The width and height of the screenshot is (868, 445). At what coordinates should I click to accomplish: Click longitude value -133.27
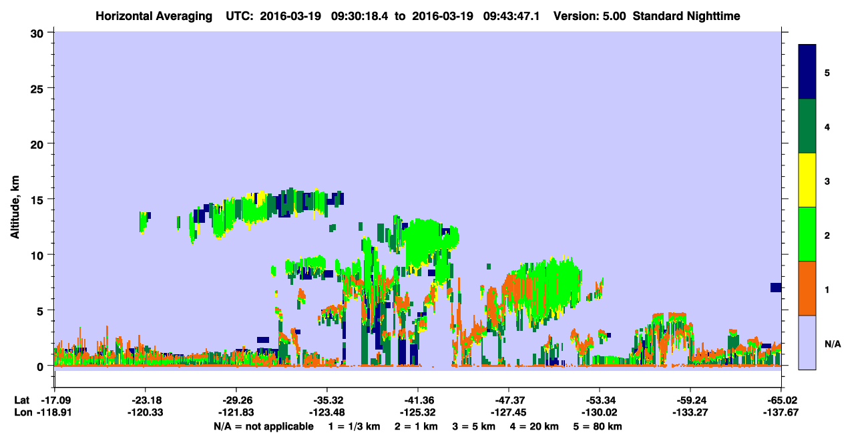coord(690,413)
